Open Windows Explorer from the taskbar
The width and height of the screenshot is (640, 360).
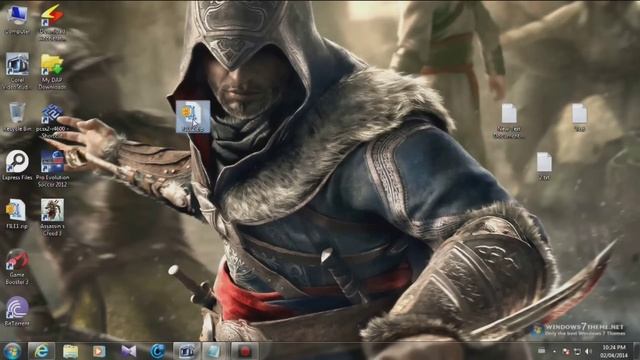pyautogui.click(x=71, y=351)
